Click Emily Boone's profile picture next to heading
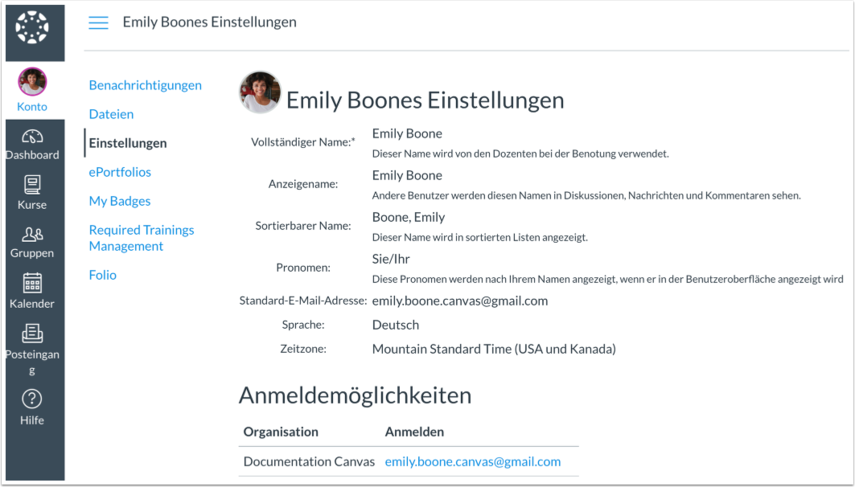The width and height of the screenshot is (855, 487). 260,92
